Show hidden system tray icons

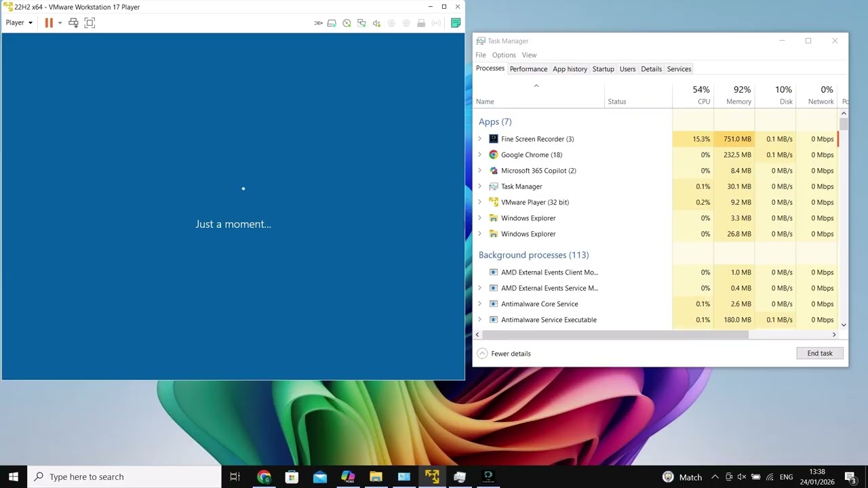(x=715, y=477)
